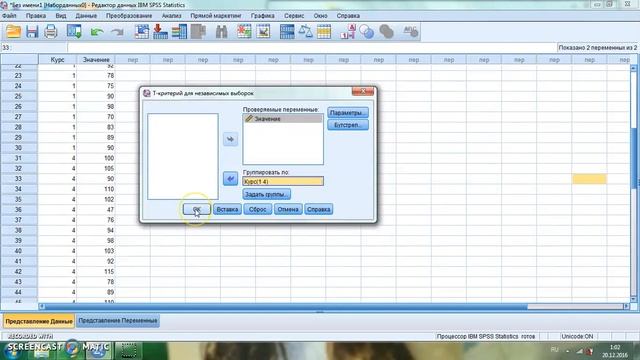Open data document folder icon

(x=13, y=32)
